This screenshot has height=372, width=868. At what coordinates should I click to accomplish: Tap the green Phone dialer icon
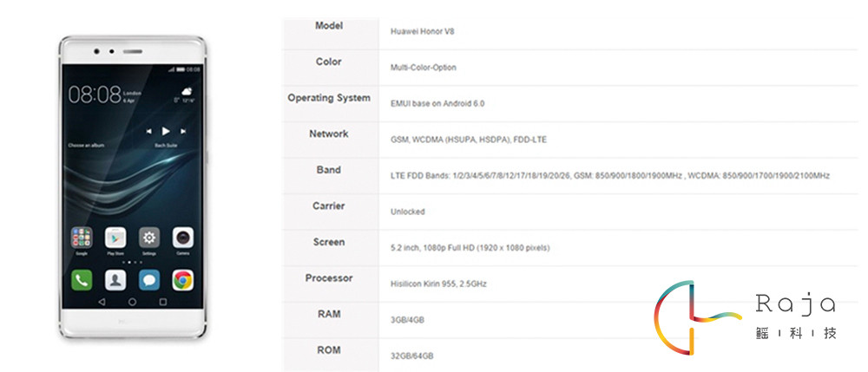click(x=82, y=280)
